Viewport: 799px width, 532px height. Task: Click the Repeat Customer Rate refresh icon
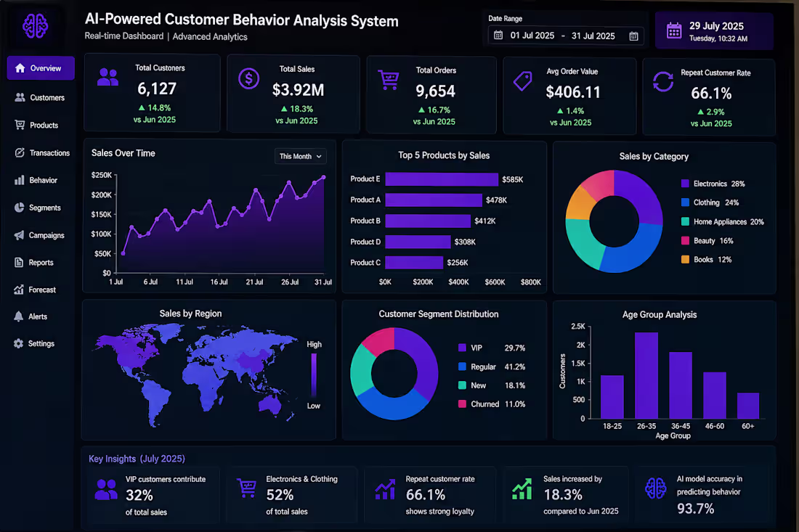click(663, 81)
